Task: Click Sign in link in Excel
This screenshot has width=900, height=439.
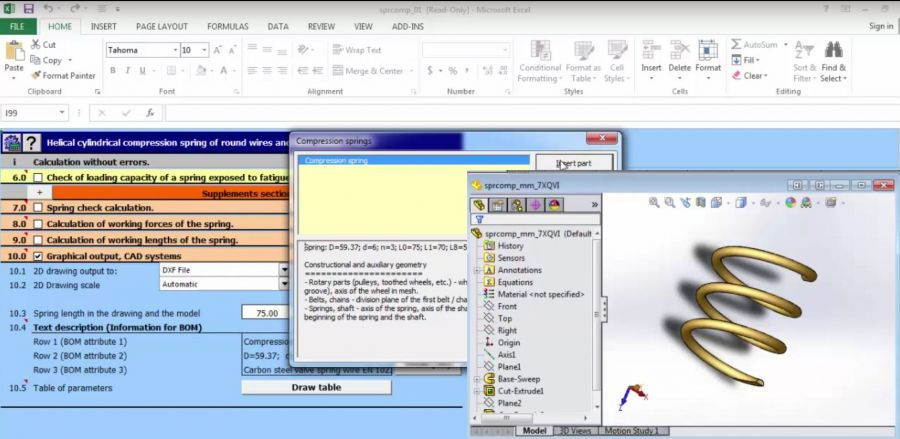Action: [x=881, y=26]
